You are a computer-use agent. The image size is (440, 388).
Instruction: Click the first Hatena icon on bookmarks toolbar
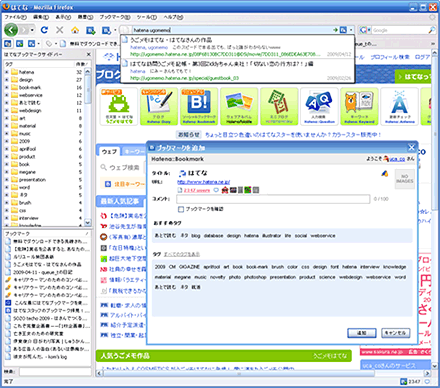coord(8,44)
